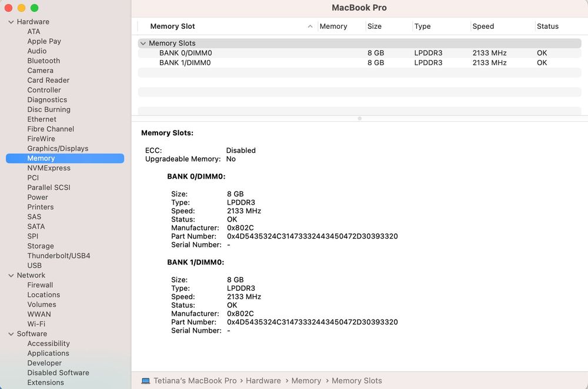
Task: Click the BANK 0/DIMM0 Part Number value
Action: 312,236
